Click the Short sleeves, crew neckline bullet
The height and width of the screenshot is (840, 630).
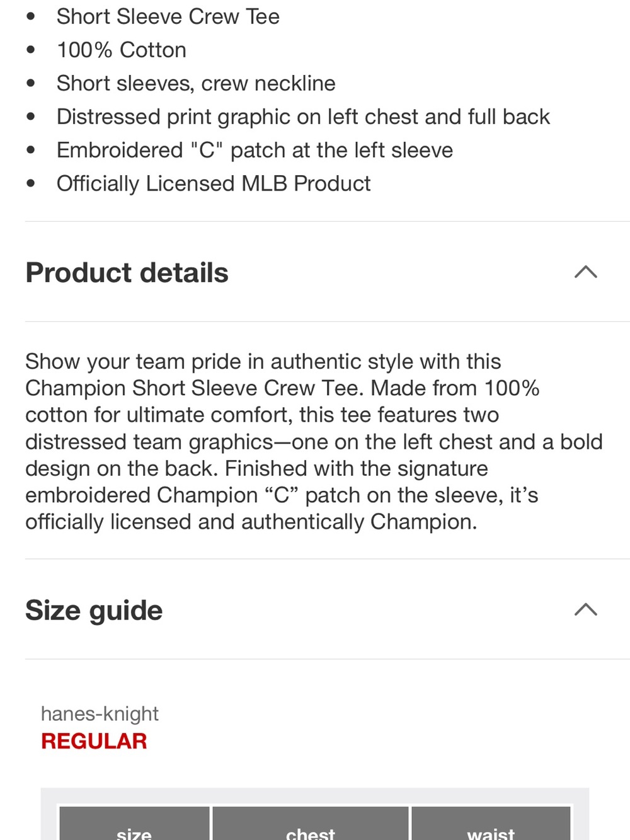196,83
